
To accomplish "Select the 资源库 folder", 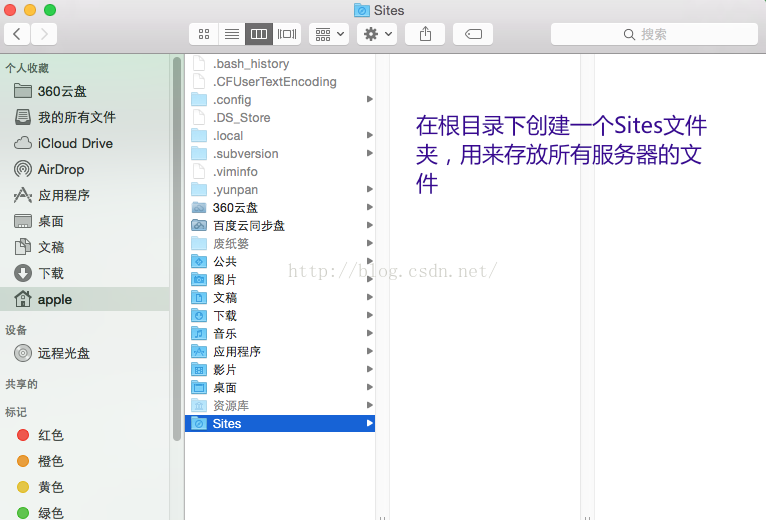I will tap(280, 406).
